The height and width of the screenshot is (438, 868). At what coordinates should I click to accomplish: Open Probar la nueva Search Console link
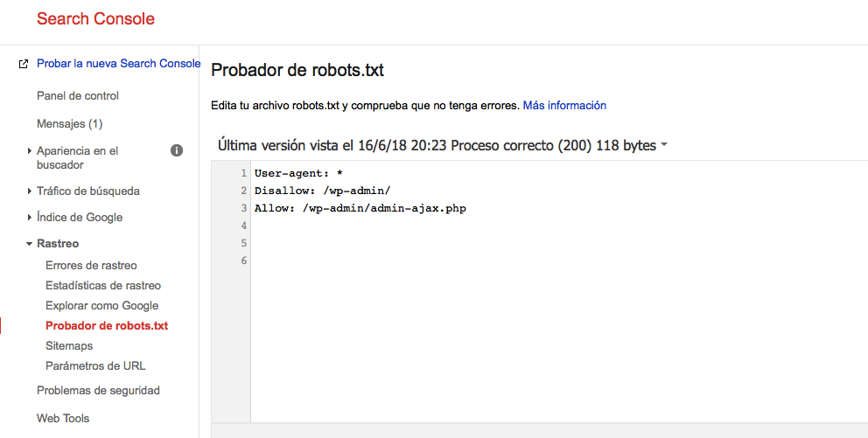click(118, 64)
